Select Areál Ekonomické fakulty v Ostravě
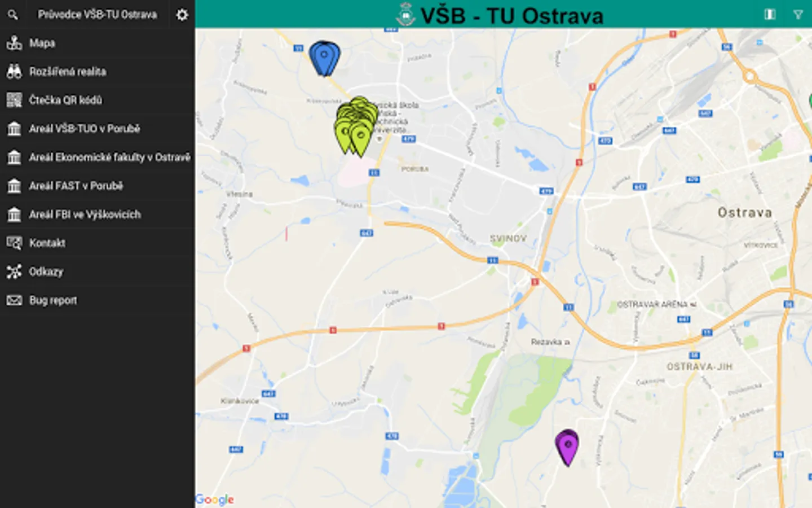This screenshot has height=508, width=812. click(98, 157)
